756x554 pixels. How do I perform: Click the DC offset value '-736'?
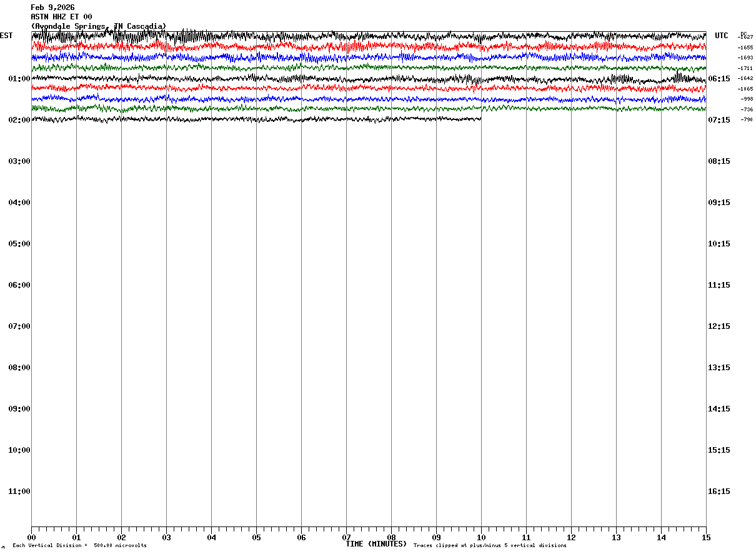[747, 109]
